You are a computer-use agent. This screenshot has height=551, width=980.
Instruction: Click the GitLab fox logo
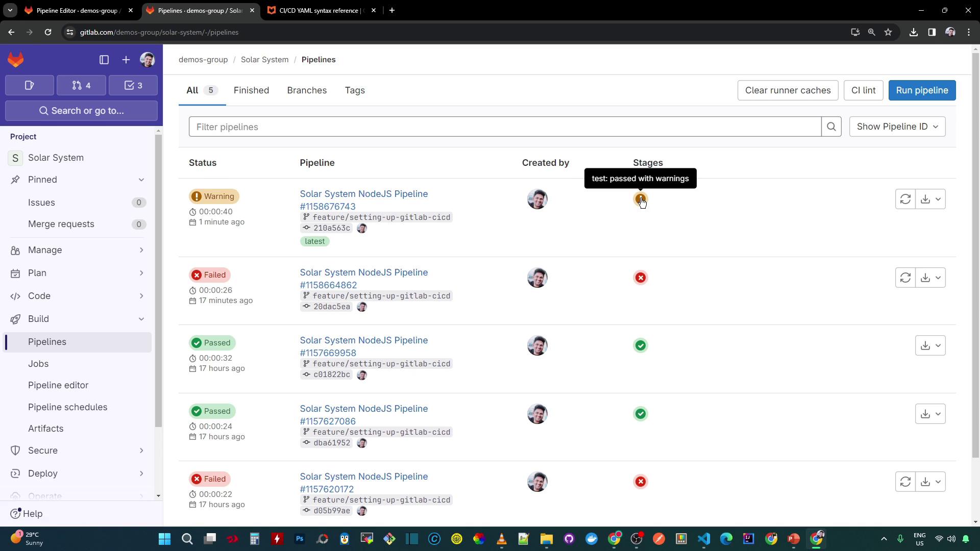point(16,60)
